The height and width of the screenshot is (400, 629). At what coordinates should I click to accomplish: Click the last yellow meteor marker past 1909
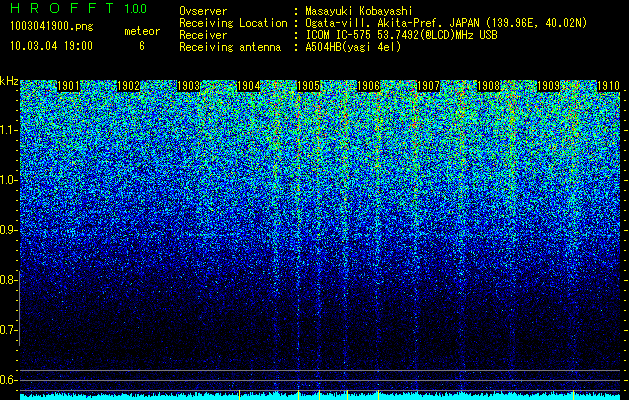[x=573, y=394]
